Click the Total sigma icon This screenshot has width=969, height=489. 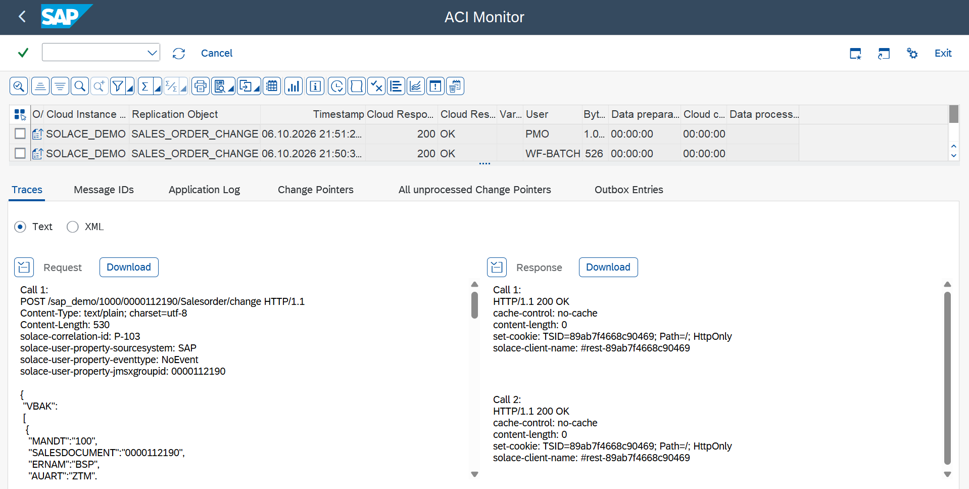coord(145,87)
